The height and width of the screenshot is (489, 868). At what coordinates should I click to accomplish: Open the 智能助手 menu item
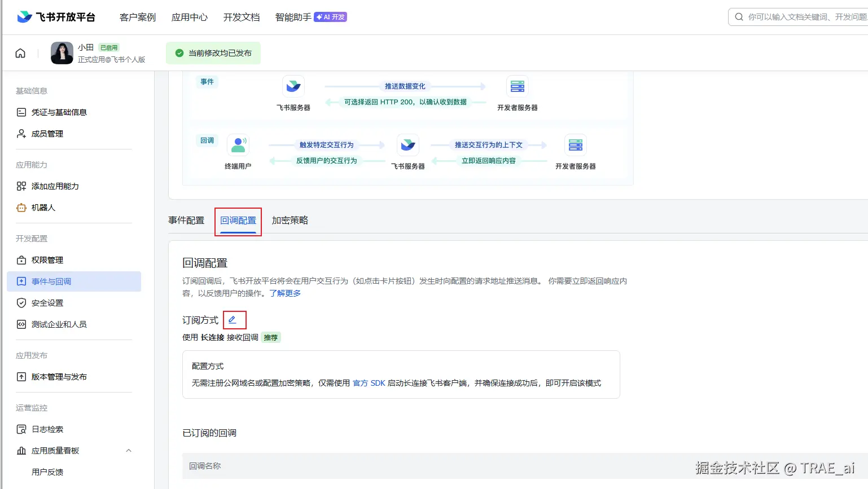tap(293, 17)
